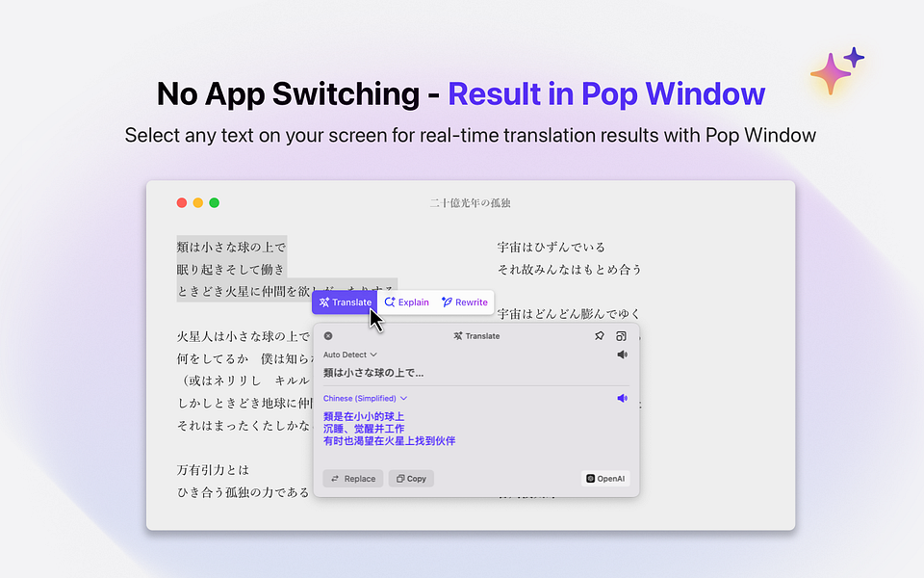Select the Rewrite feather icon in the toolbar
924x578 pixels.
[447, 302]
